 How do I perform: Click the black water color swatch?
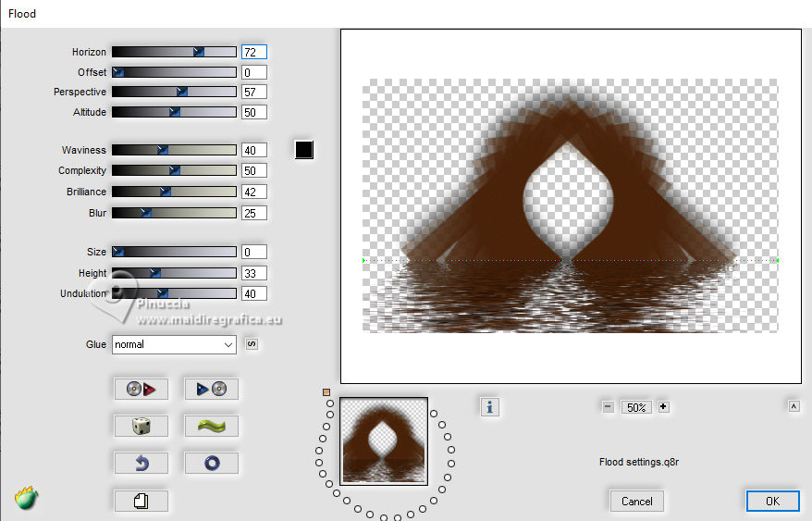[x=304, y=150]
